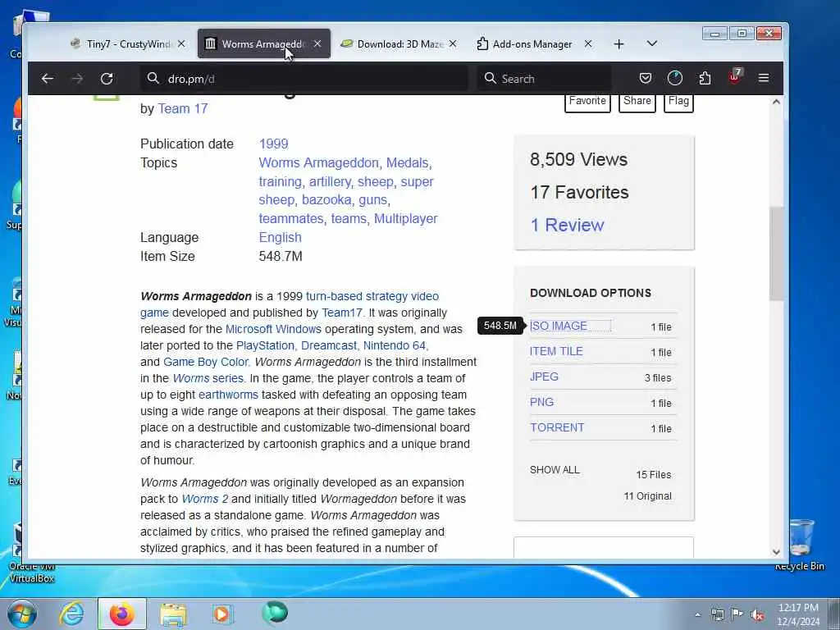Open the Multiplayer topic link
The image size is (840, 630).
pyautogui.click(x=405, y=218)
